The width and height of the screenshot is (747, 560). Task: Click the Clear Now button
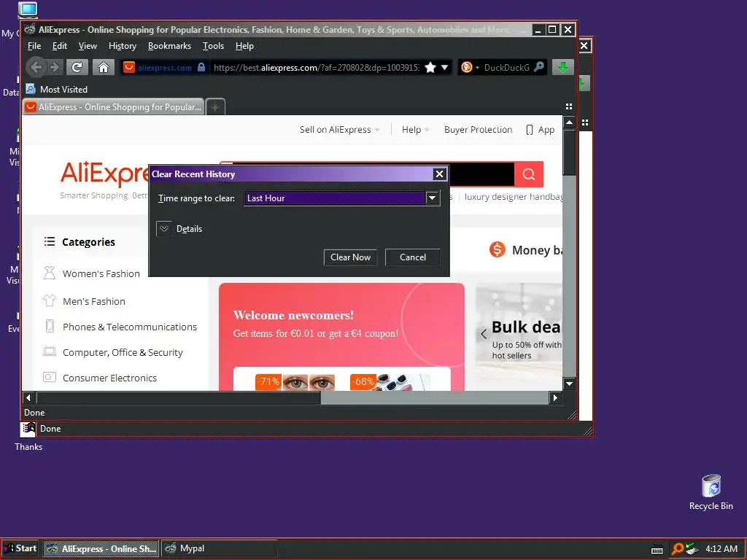coord(350,257)
